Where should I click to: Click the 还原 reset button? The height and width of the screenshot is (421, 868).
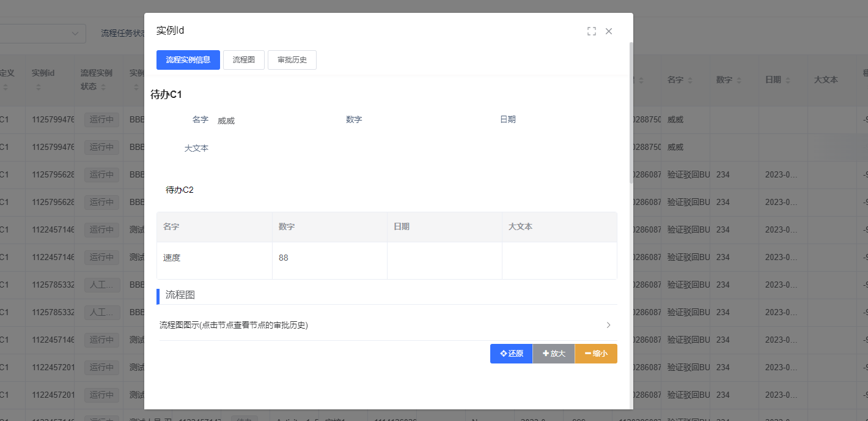click(x=511, y=354)
